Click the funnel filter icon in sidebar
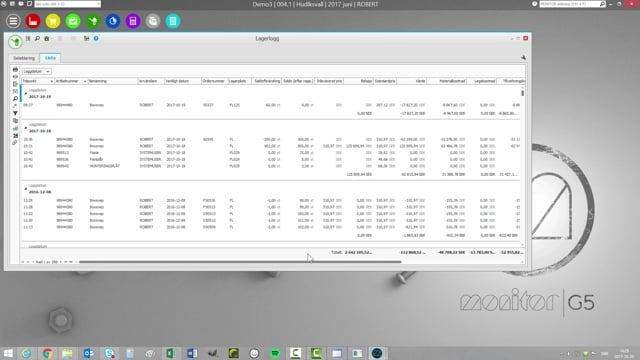The width and height of the screenshot is (640, 360). [15, 113]
